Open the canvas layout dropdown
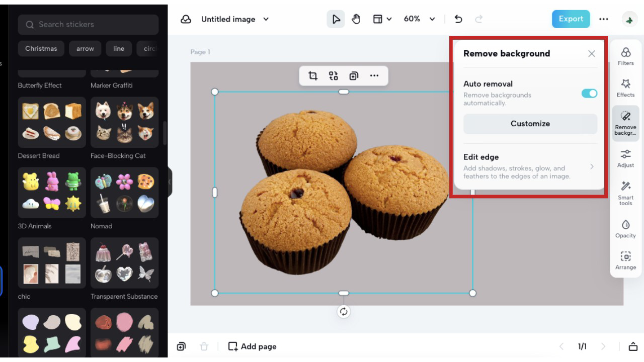This screenshot has height=362, width=644. pos(382,19)
